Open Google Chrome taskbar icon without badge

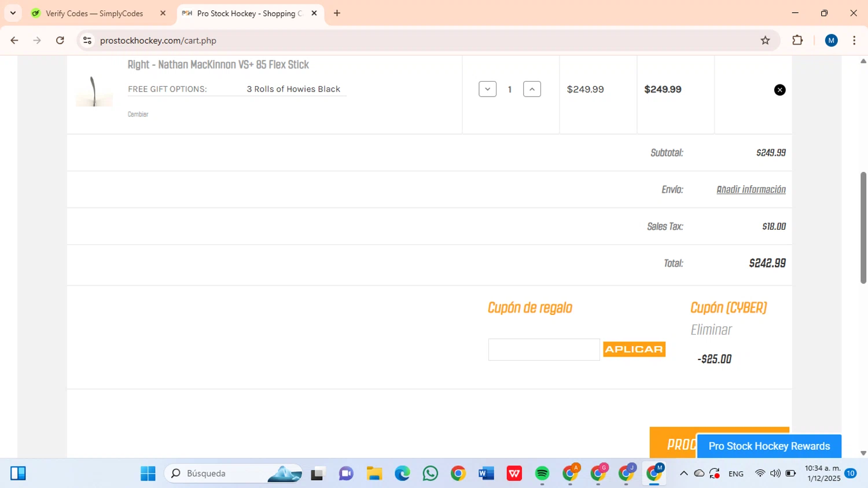[458, 474]
